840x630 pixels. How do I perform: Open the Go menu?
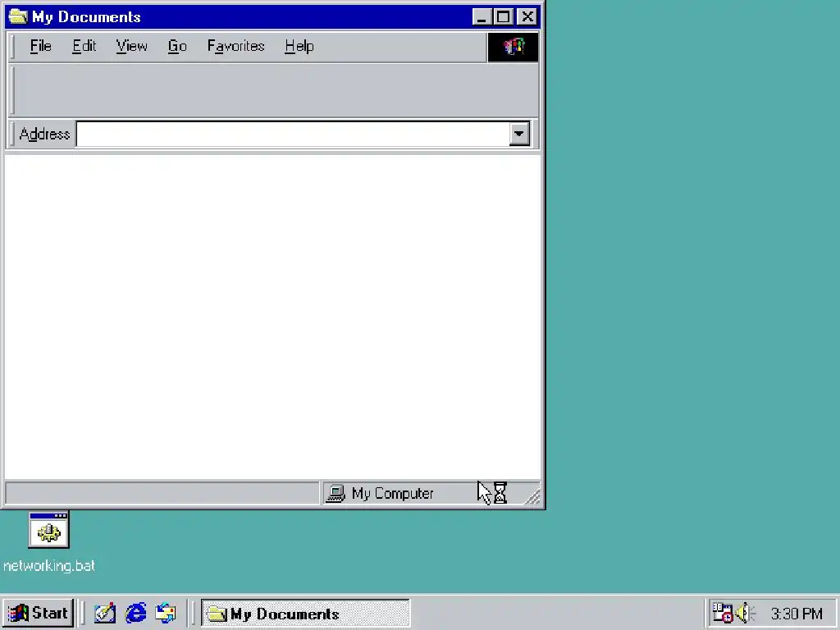pyautogui.click(x=177, y=46)
